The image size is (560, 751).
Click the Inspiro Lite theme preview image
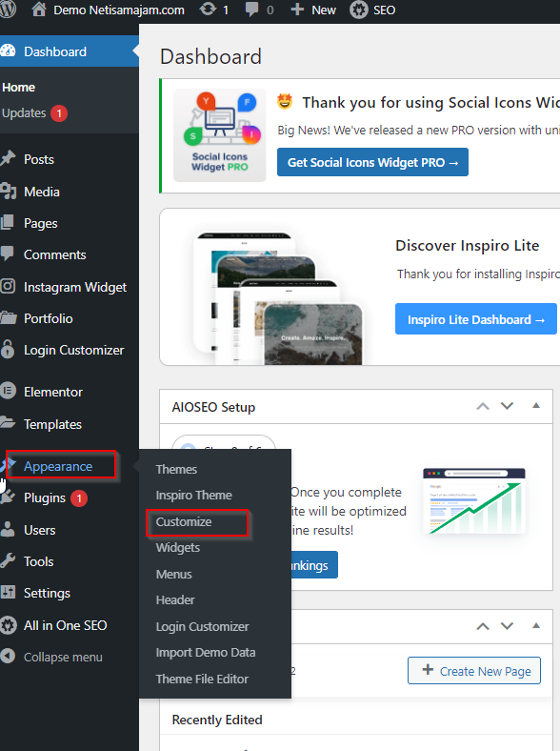277,298
